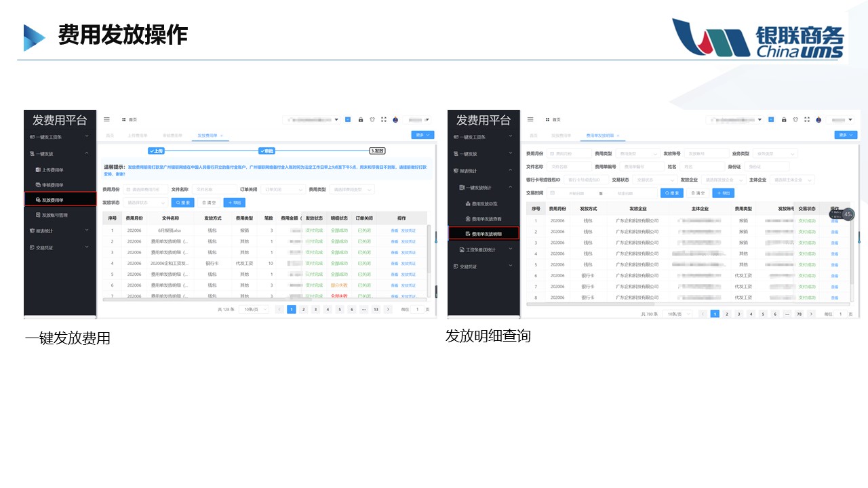
Task: Click the blue 搜索 button in left screenshot
Action: (182, 202)
